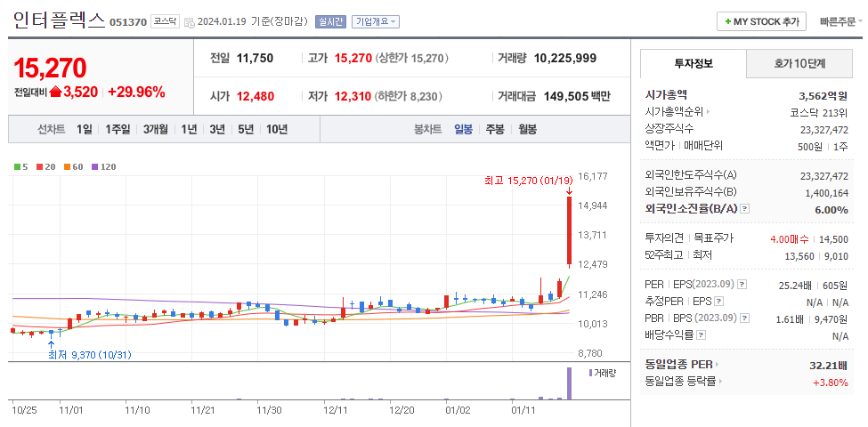The height and width of the screenshot is (427, 868).
Task: Click the 전일 value 11,750
Action: (256, 58)
